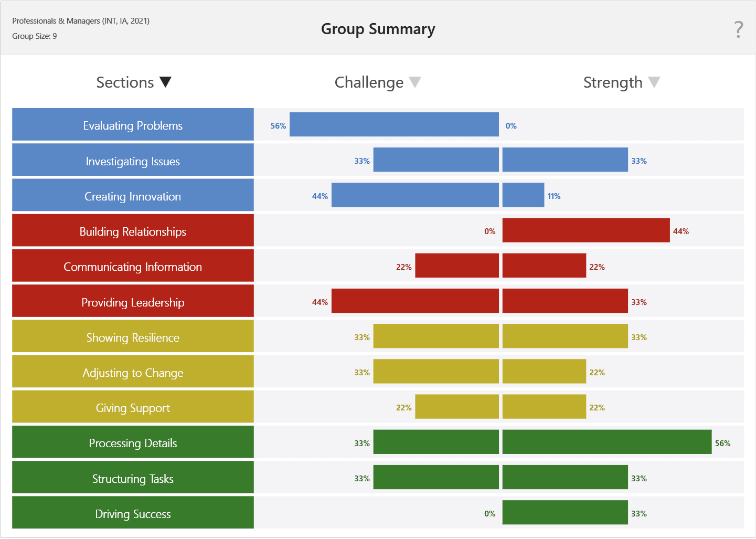Click the Processing Details green strength bar
Screen dimensions: 756x539
(x=606, y=442)
